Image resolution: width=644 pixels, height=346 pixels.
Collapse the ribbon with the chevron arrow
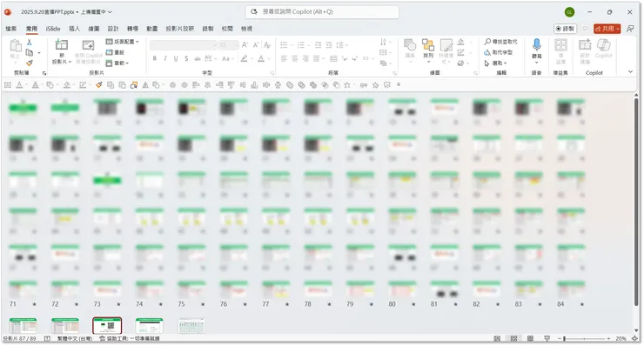click(630, 72)
